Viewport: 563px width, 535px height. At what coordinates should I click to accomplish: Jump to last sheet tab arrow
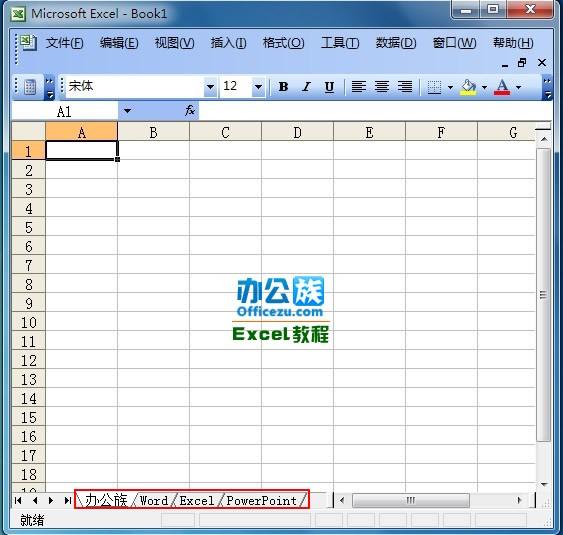coord(67,500)
